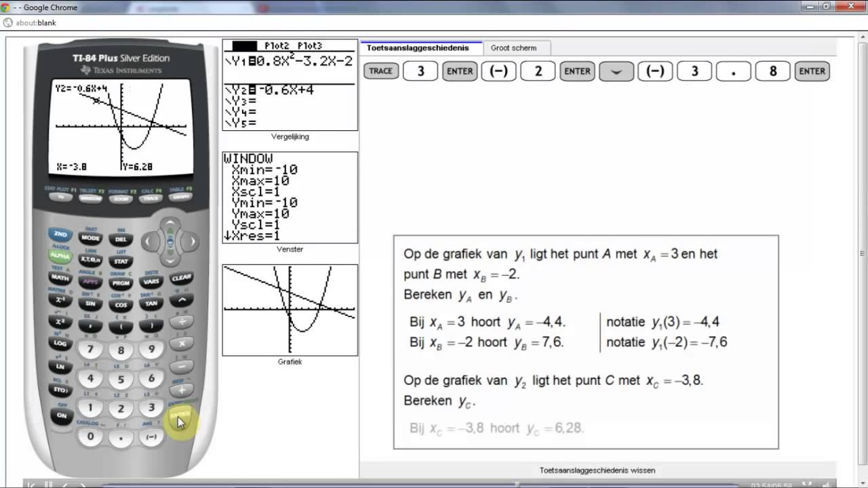Image resolution: width=868 pixels, height=488 pixels.
Task: Click the right parenthesis key
Action: pos(151,325)
